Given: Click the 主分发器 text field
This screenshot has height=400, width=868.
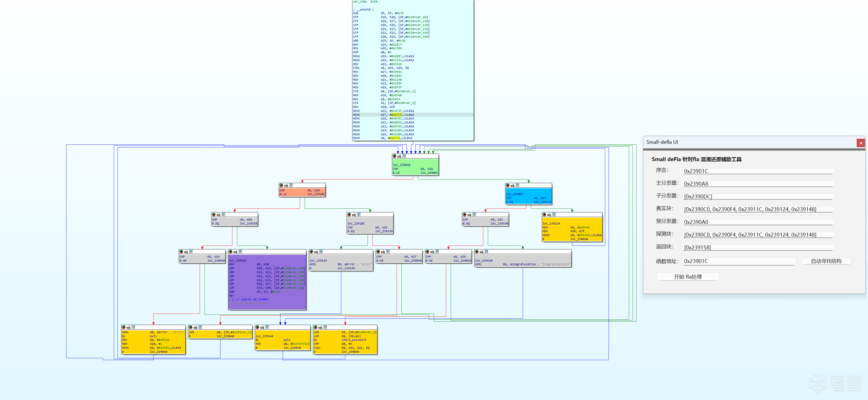Looking at the screenshot, I should pyautogui.click(x=758, y=184).
